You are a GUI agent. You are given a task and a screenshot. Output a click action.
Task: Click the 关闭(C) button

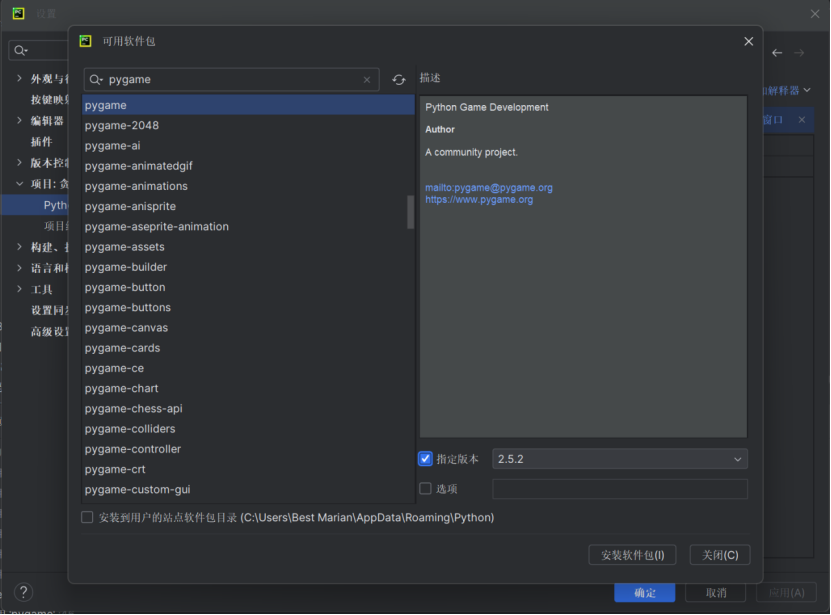point(720,555)
